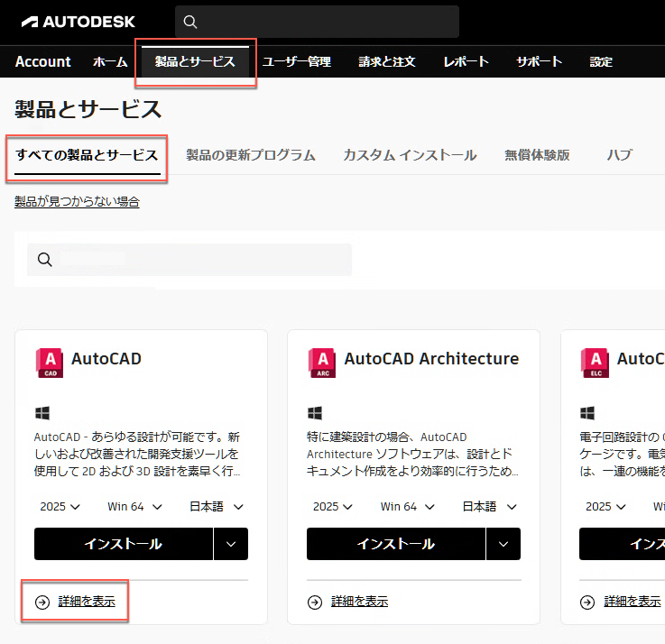This screenshot has width=665, height=644.
Task: Focus the top header search field
Action: [x=318, y=22]
